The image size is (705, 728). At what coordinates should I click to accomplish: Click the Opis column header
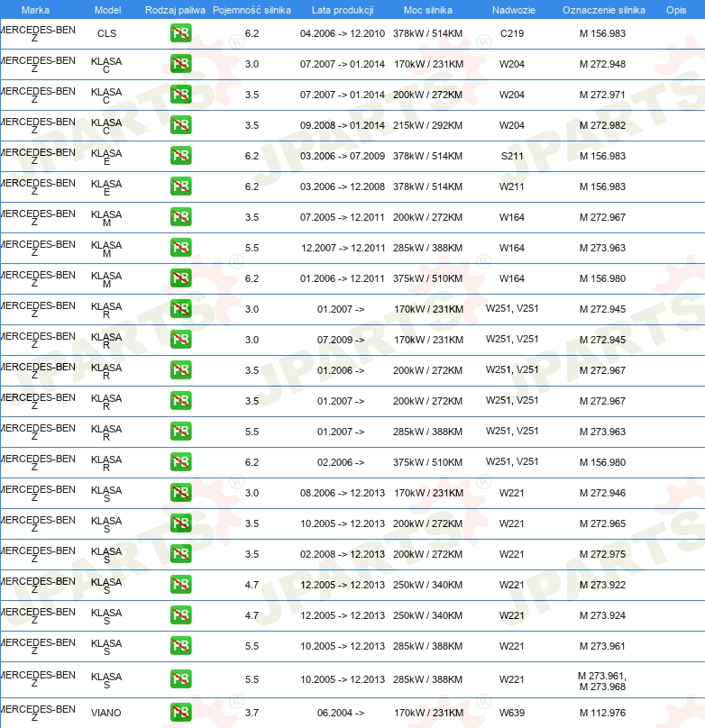pos(676,10)
